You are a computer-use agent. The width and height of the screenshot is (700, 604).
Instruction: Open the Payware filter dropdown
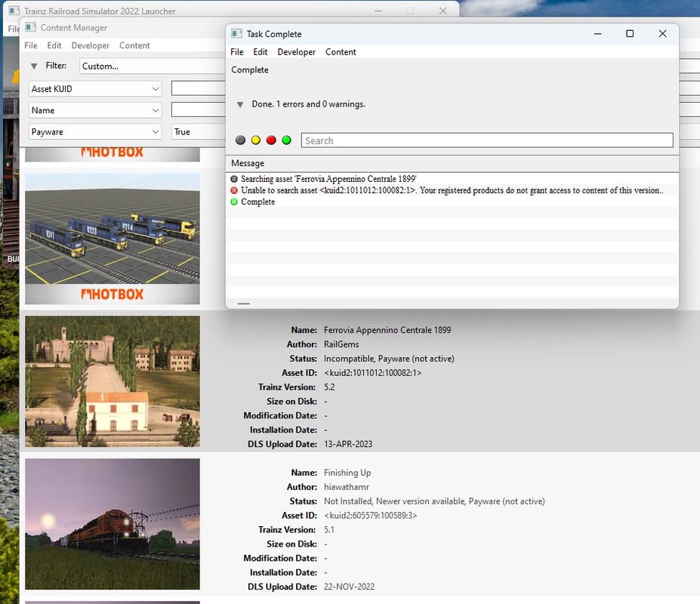point(95,131)
